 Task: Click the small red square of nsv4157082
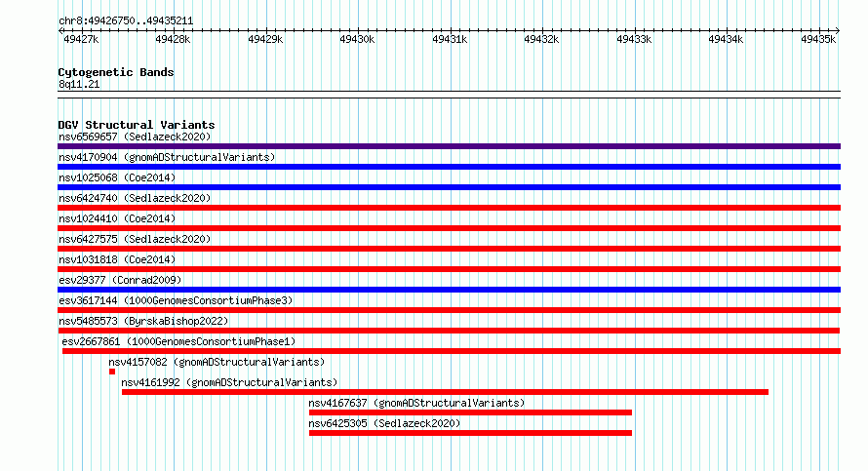pyautogui.click(x=112, y=372)
